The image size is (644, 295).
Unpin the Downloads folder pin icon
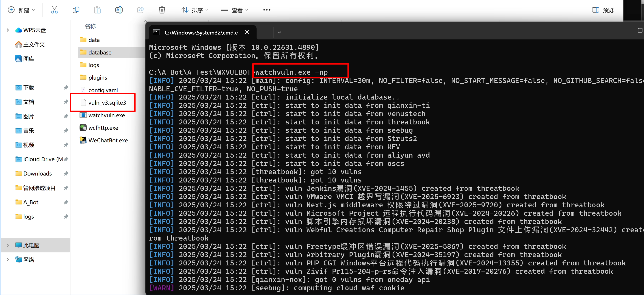point(66,174)
